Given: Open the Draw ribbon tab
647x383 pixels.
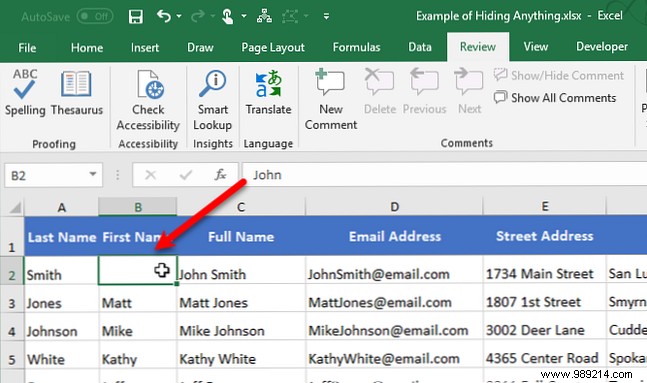Looking at the screenshot, I should click(200, 48).
